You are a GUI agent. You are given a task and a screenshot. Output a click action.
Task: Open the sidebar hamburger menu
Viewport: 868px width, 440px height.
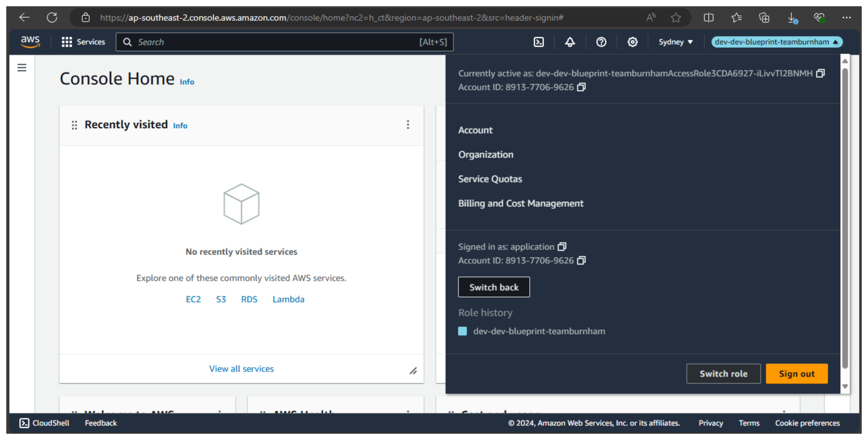tap(22, 67)
